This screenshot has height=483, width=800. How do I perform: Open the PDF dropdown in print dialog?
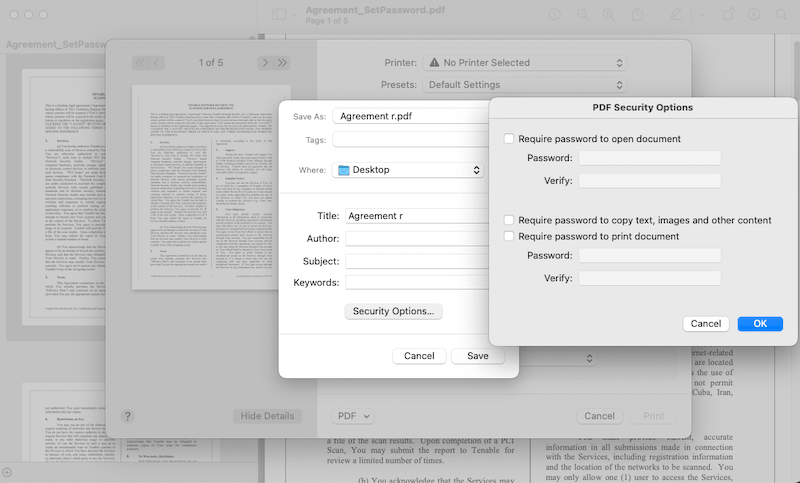tap(353, 416)
